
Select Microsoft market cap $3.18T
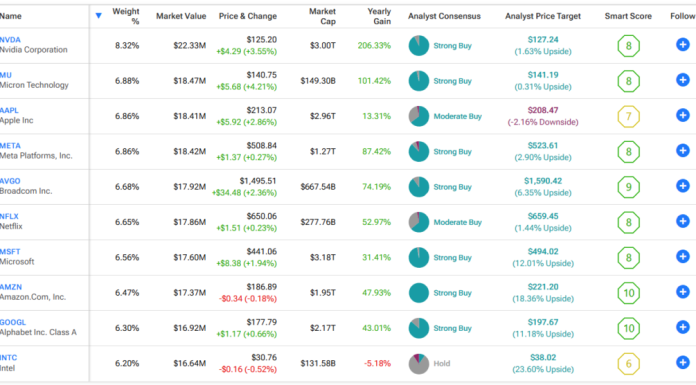(323, 257)
